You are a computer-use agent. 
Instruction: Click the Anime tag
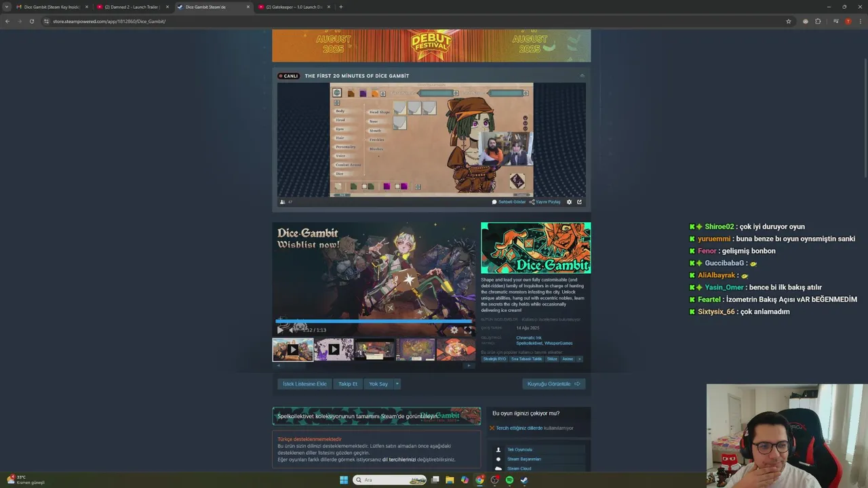point(568,359)
